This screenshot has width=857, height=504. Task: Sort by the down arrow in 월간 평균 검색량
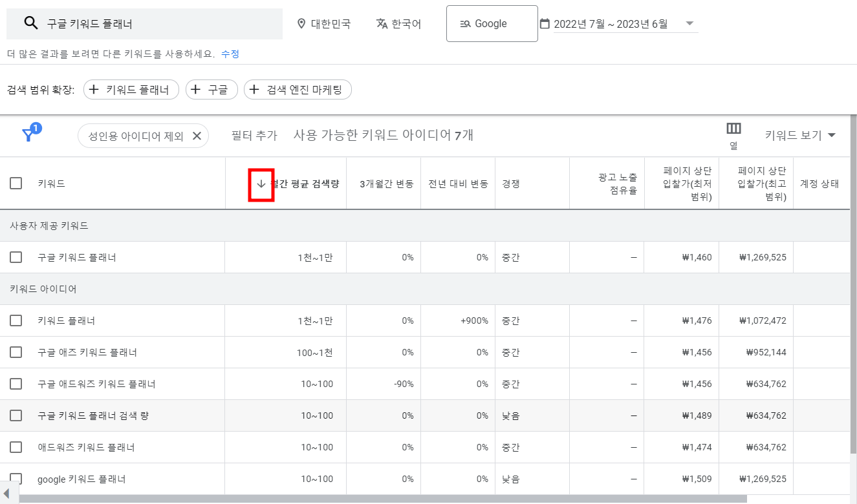pos(261,184)
